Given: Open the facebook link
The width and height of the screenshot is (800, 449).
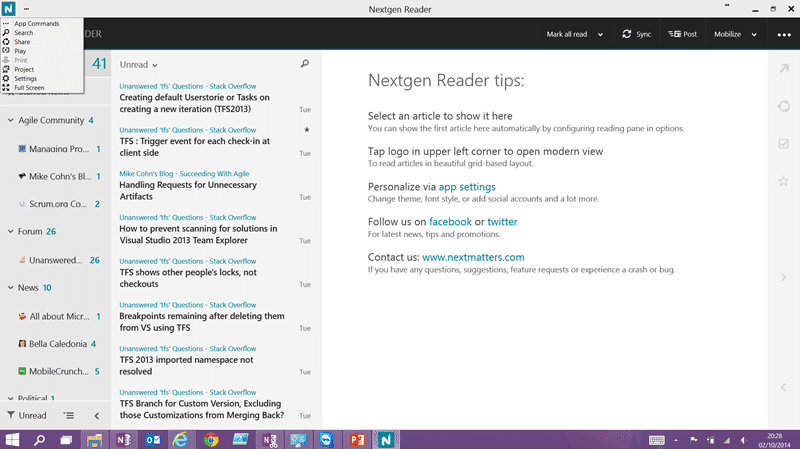Looking at the screenshot, I should (x=450, y=222).
